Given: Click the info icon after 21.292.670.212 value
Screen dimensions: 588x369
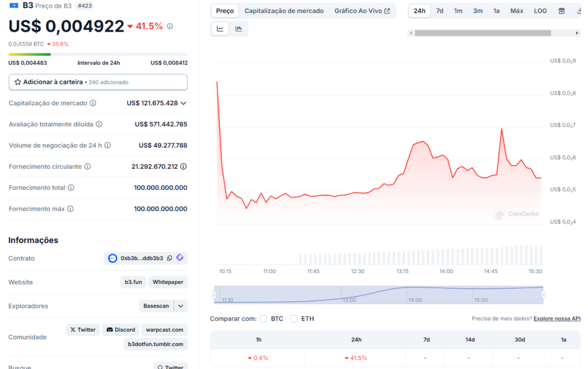Looking at the screenshot, I should 183,166.
